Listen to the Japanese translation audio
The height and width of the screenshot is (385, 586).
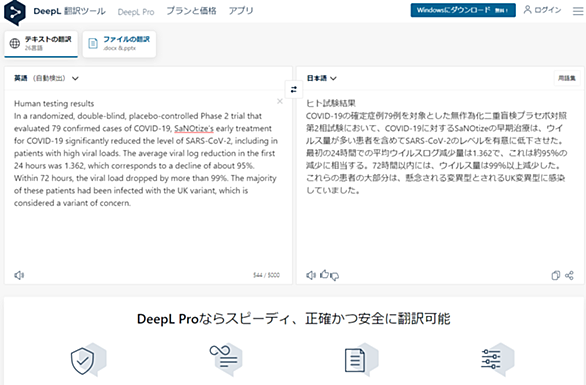point(311,275)
